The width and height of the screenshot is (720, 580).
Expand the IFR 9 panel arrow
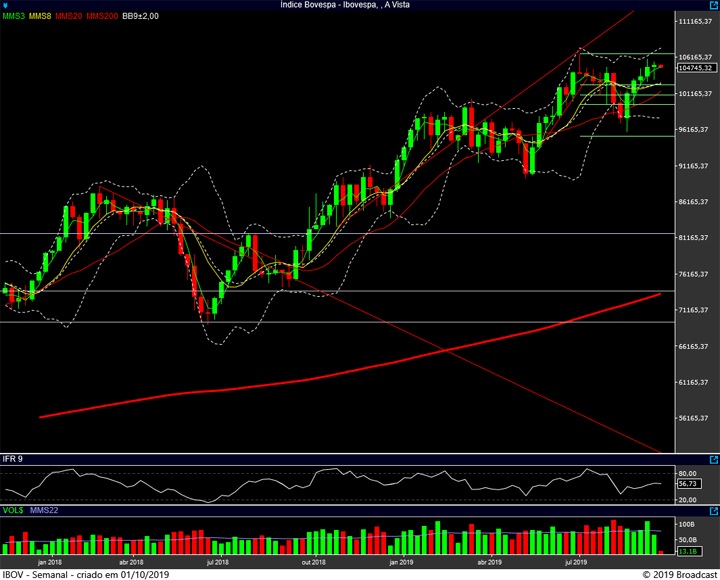(x=713, y=459)
